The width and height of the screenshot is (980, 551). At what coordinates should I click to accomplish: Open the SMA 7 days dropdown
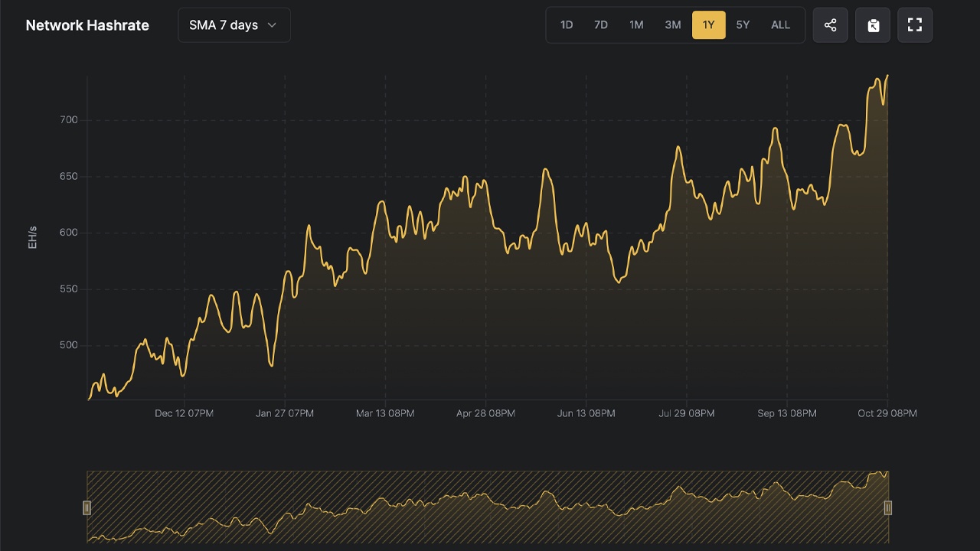[x=234, y=24]
